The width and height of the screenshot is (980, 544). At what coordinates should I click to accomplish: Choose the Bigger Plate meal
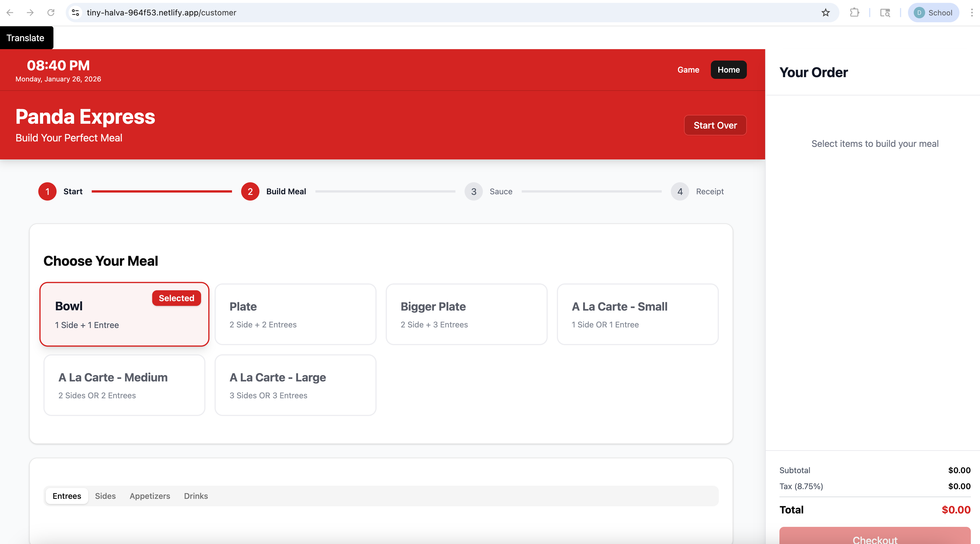466,314
